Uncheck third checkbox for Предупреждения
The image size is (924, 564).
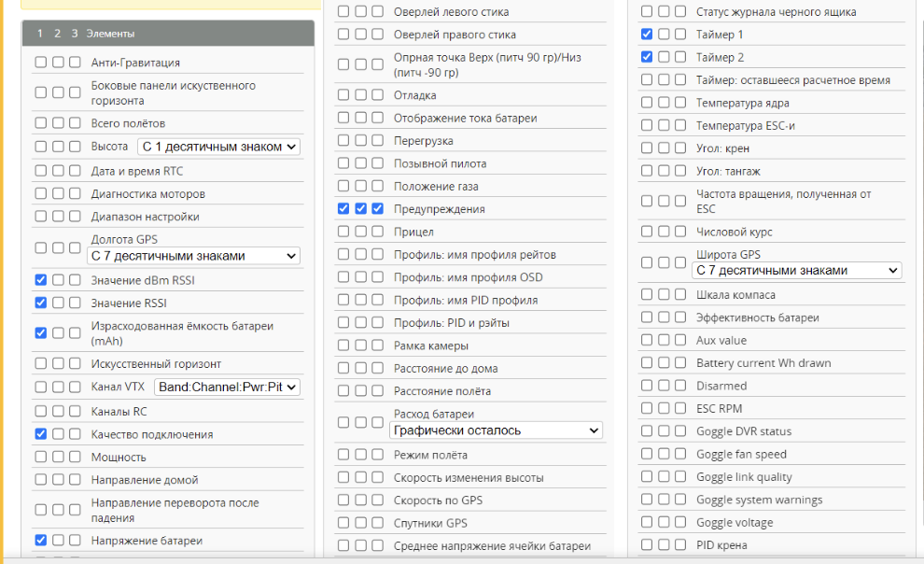[377, 208]
